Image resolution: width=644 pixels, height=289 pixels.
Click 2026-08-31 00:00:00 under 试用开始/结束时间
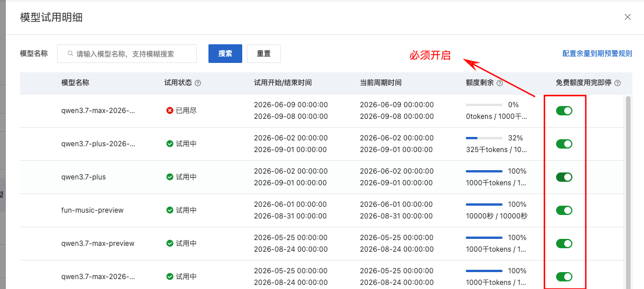291,216
